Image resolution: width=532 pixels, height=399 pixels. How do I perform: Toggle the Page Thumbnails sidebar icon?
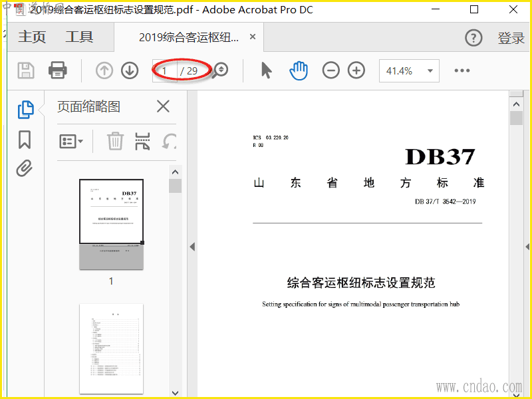click(25, 110)
